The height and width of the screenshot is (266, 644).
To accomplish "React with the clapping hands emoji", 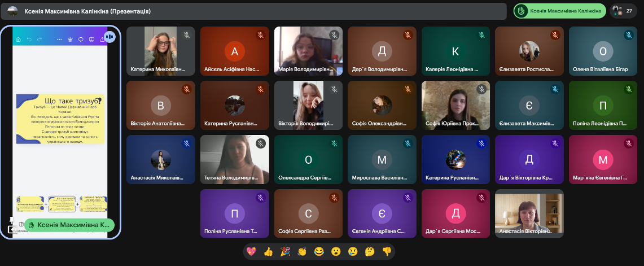I will click(x=303, y=251).
